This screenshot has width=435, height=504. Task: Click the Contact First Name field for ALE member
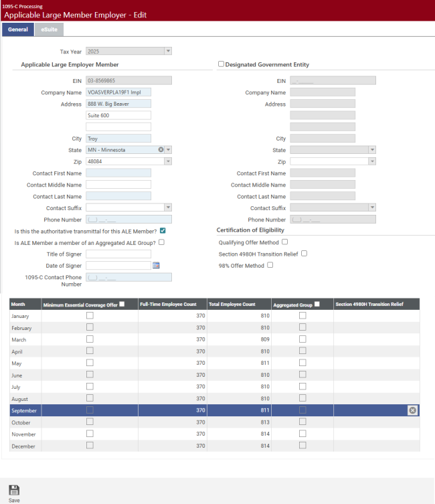(118, 173)
